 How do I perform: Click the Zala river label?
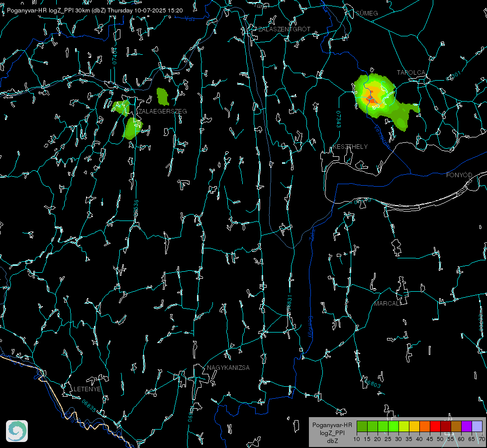point(312,234)
